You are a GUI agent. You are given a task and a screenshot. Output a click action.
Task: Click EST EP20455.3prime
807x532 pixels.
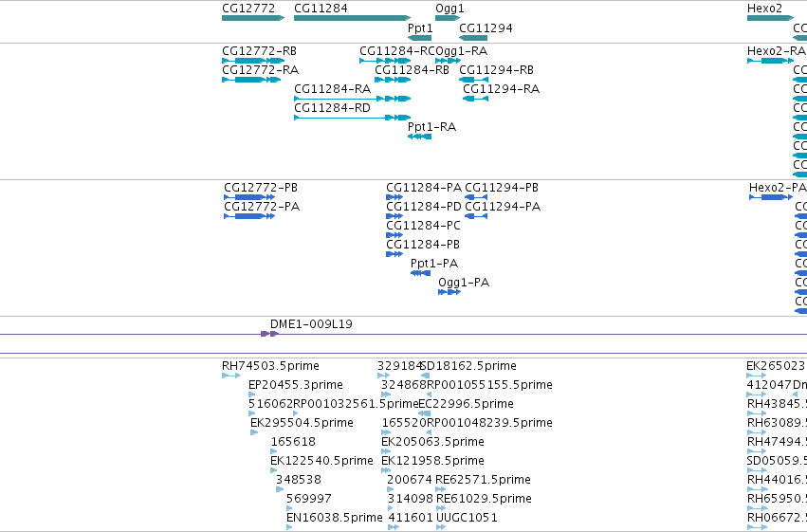[x=251, y=394]
